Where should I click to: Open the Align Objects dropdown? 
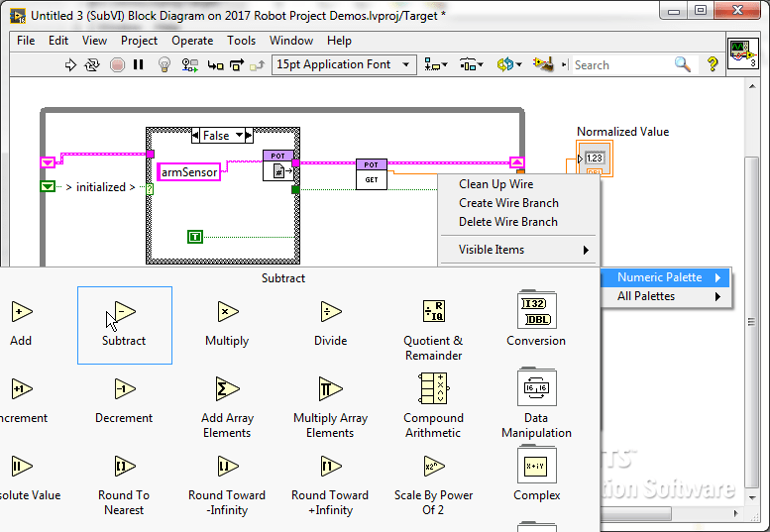click(x=436, y=64)
